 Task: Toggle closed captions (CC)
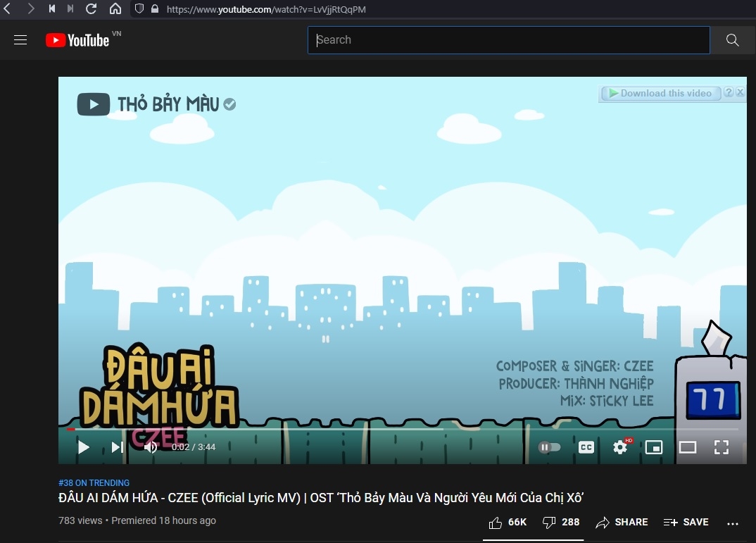pyautogui.click(x=586, y=447)
